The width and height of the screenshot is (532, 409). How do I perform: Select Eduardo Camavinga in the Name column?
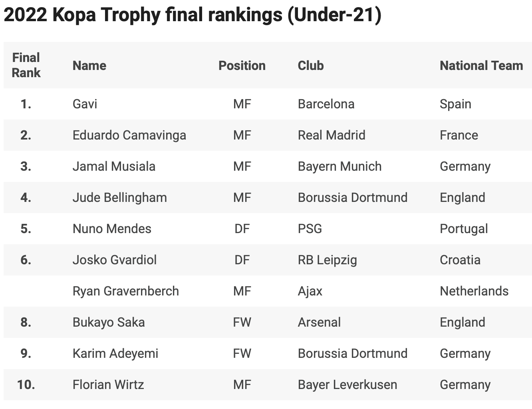[129, 135]
